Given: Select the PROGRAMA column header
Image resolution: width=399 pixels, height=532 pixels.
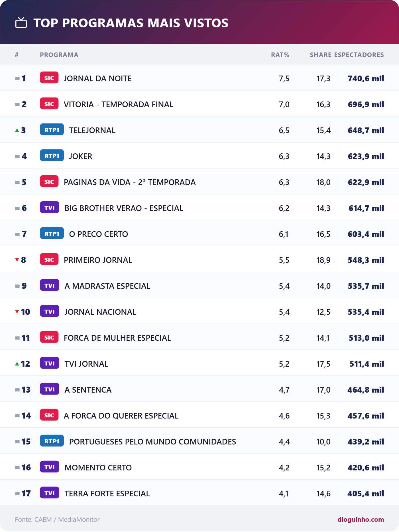Looking at the screenshot, I should (59, 55).
